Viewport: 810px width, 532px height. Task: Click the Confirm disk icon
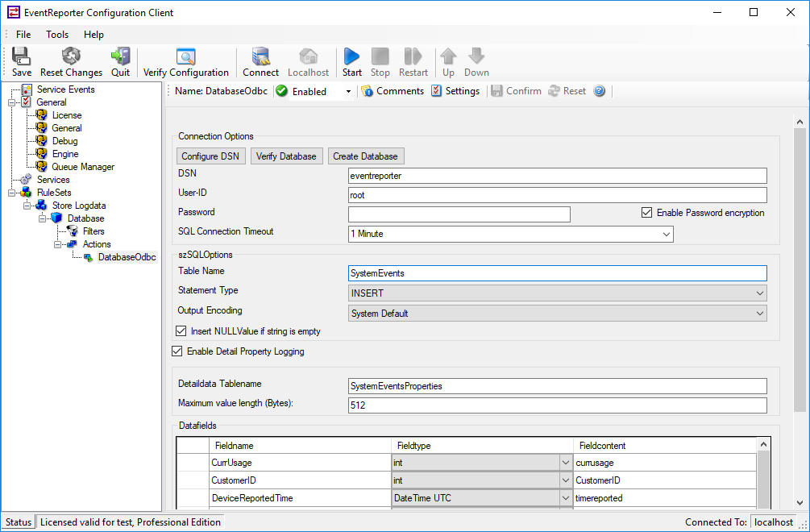click(497, 91)
